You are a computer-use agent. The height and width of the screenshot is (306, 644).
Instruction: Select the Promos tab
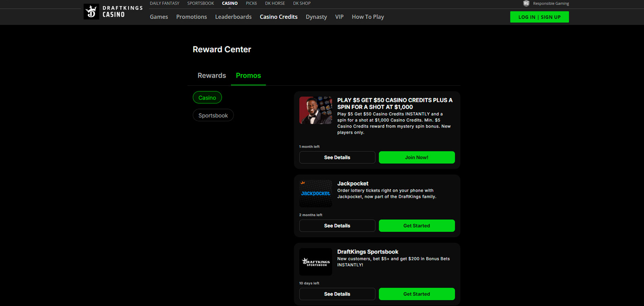pyautogui.click(x=248, y=76)
